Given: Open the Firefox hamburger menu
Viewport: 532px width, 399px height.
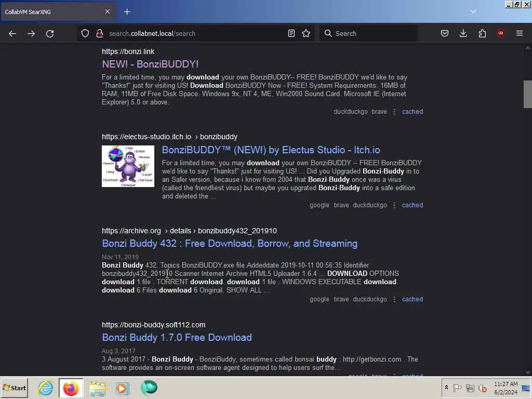Looking at the screenshot, I should (x=520, y=33).
